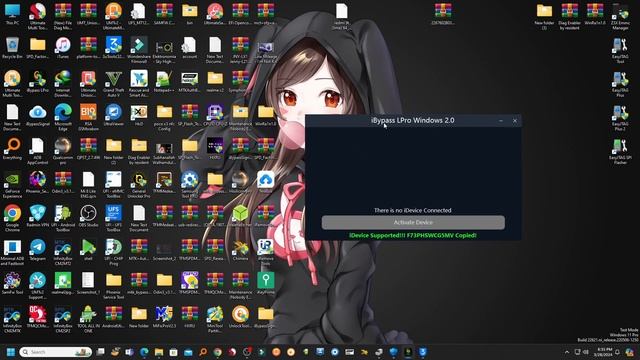Select the Phoenix Service Tool folder
Image resolution: width=640 pixels, height=360 pixels.
[x=113, y=286]
